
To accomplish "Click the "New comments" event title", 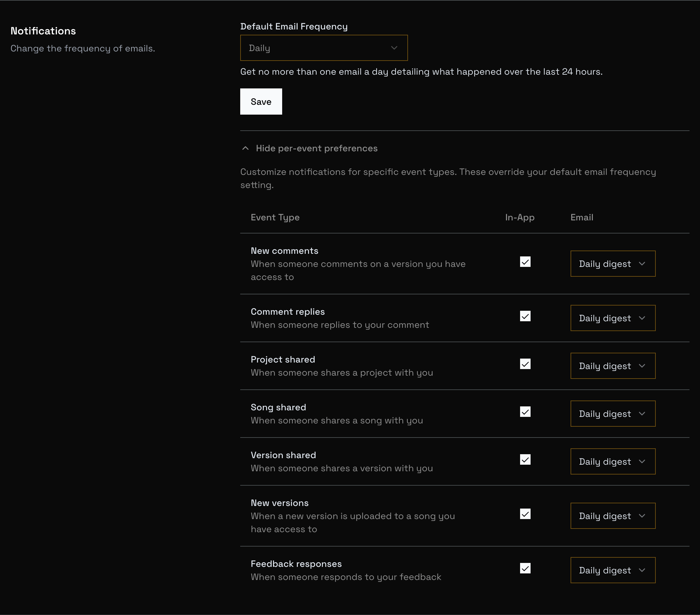I will click(284, 251).
